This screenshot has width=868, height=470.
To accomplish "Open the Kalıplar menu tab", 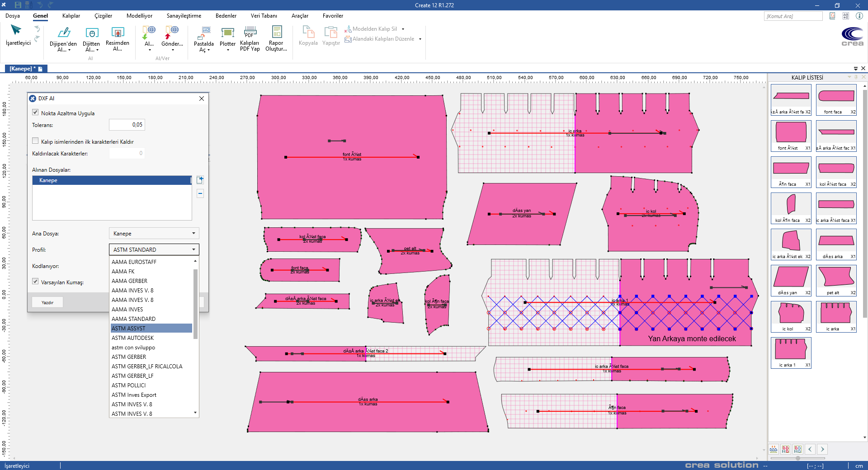I will pyautogui.click(x=71, y=16).
